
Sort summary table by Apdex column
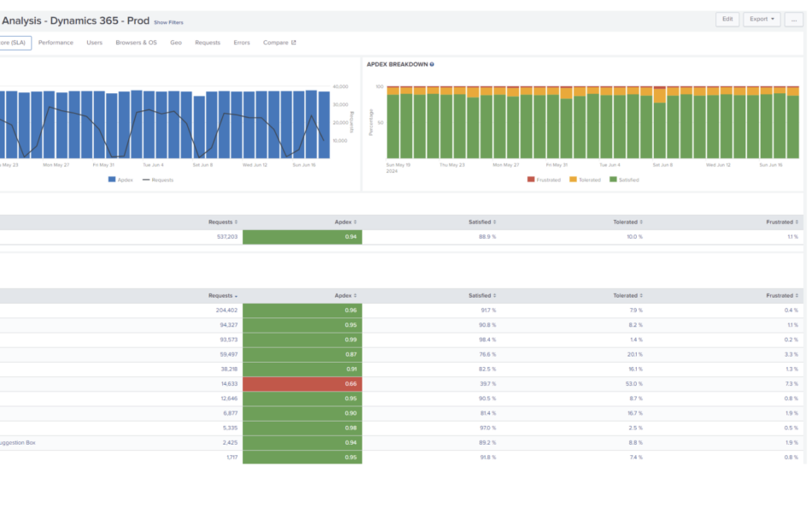click(x=345, y=222)
